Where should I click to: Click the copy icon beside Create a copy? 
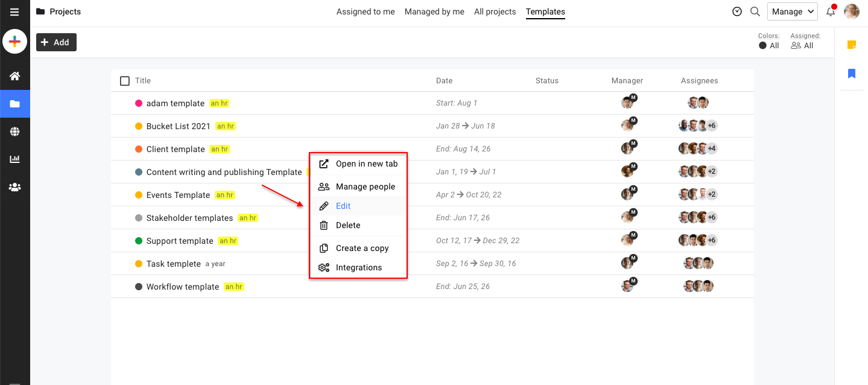pos(324,248)
